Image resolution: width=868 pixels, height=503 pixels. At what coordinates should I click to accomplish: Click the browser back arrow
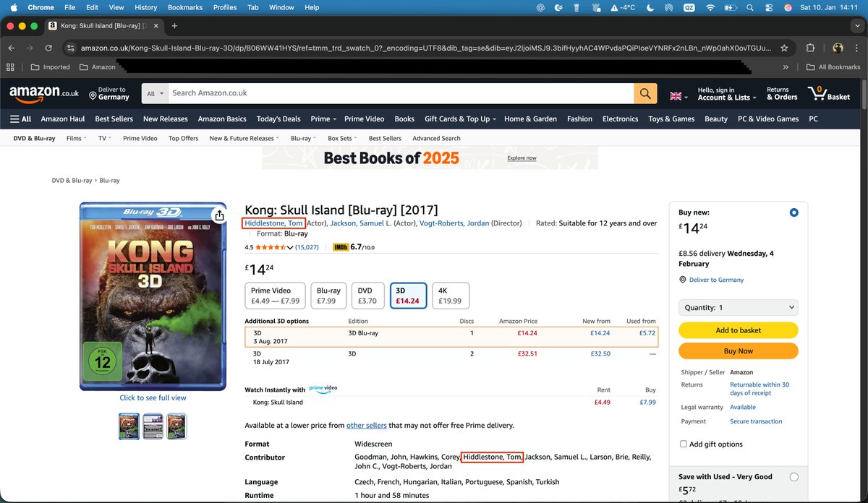point(12,48)
